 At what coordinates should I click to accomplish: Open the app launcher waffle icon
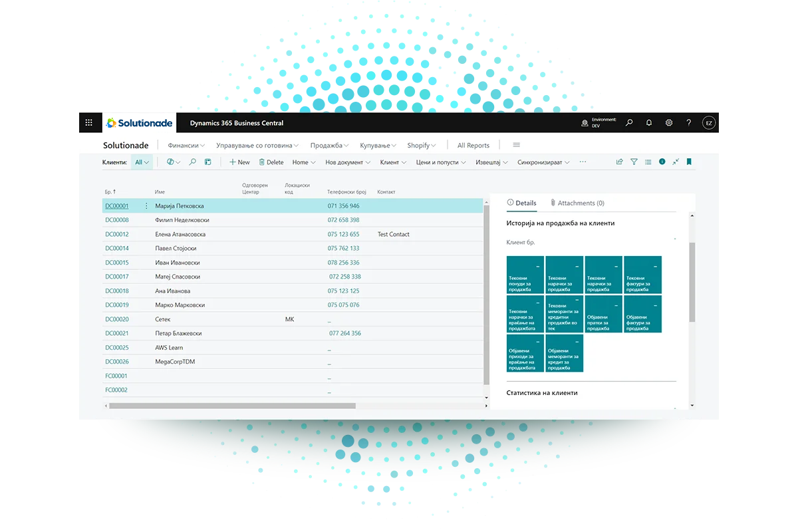pyautogui.click(x=88, y=123)
